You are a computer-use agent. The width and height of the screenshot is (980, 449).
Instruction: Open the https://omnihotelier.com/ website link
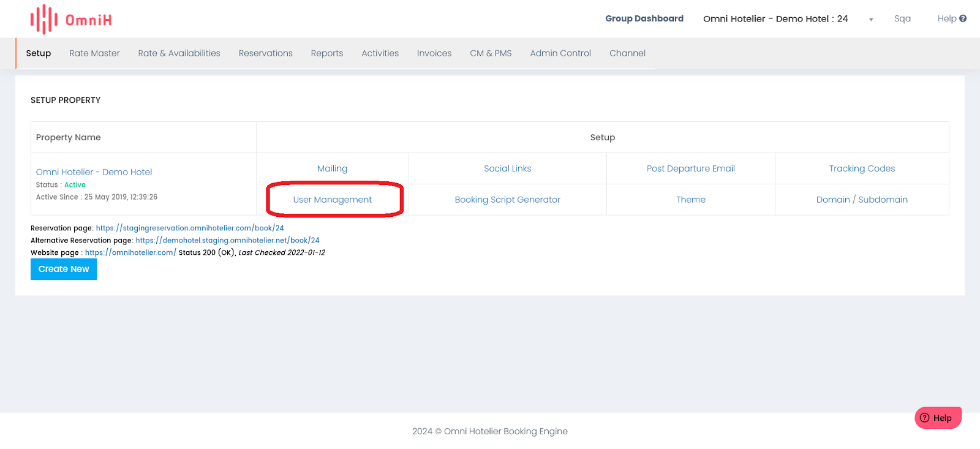(x=130, y=252)
